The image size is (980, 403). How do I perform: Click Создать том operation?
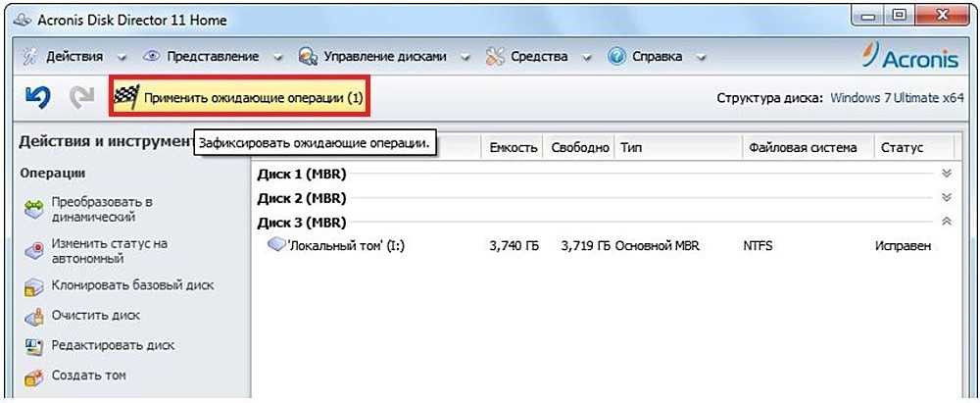[89, 376]
